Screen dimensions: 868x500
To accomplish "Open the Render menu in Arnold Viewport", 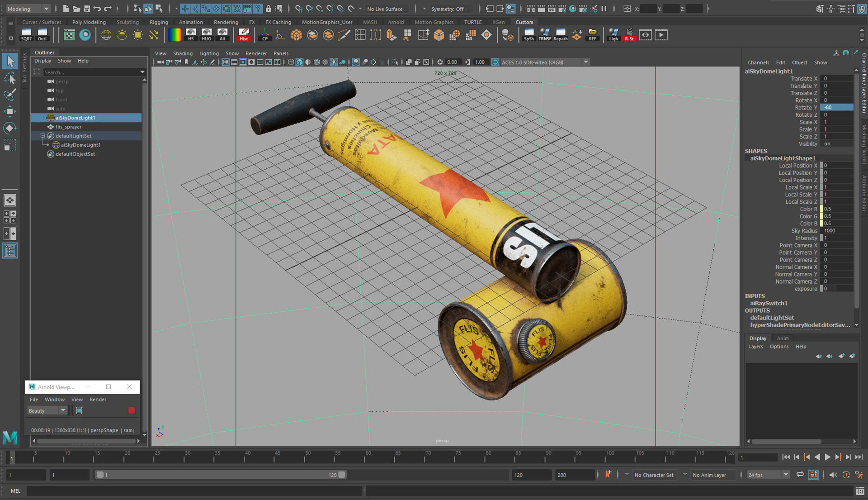I will pos(98,399).
